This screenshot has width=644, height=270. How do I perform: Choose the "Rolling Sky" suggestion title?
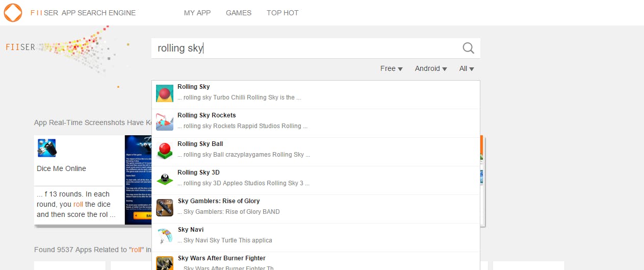click(194, 87)
